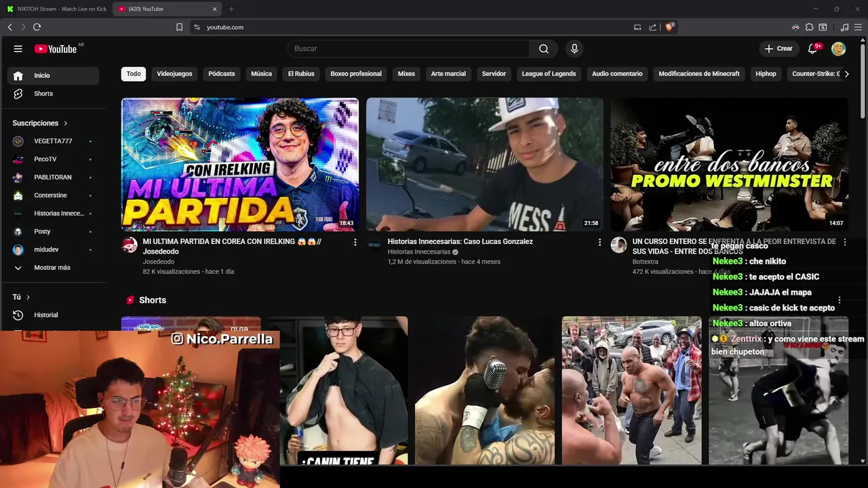Image resolution: width=868 pixels, height=488 pixels.
Task: Open options for ENTRE DOS BANCOS video
Action: click(844, 242)
